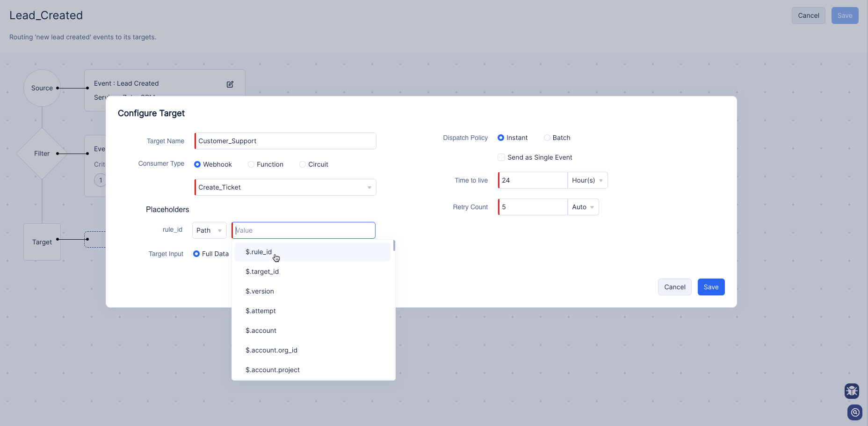Image resolution: width=868 pixels, height=426 pixels.
Task: Click the edit icon on Lead Created event
Action: [x=230, y=84]
